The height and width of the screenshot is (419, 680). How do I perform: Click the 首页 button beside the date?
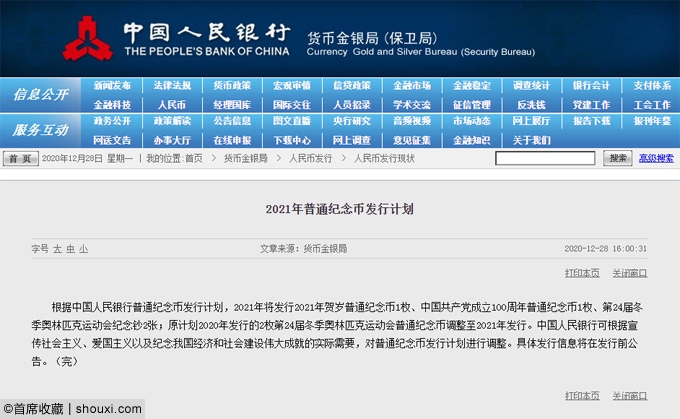click(x=20, y=158)
